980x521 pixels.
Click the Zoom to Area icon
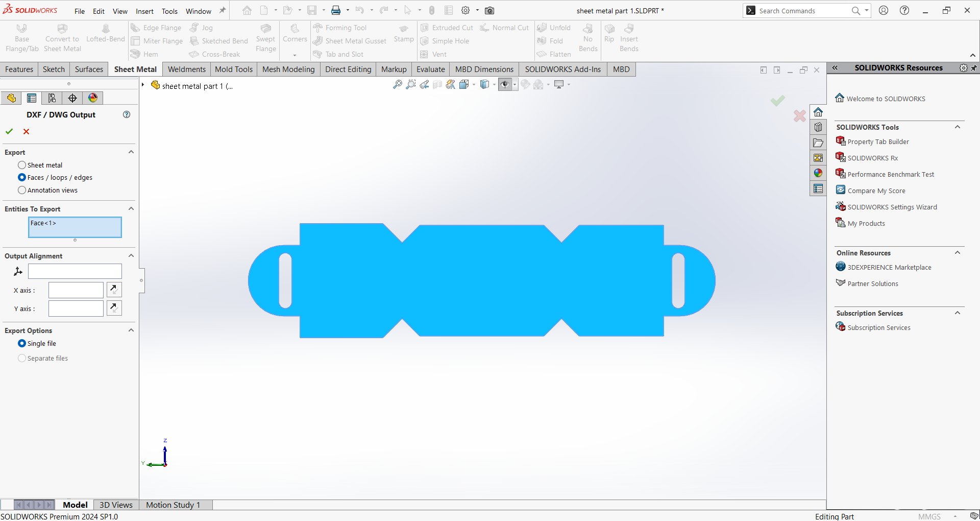[x=411, y=84]
